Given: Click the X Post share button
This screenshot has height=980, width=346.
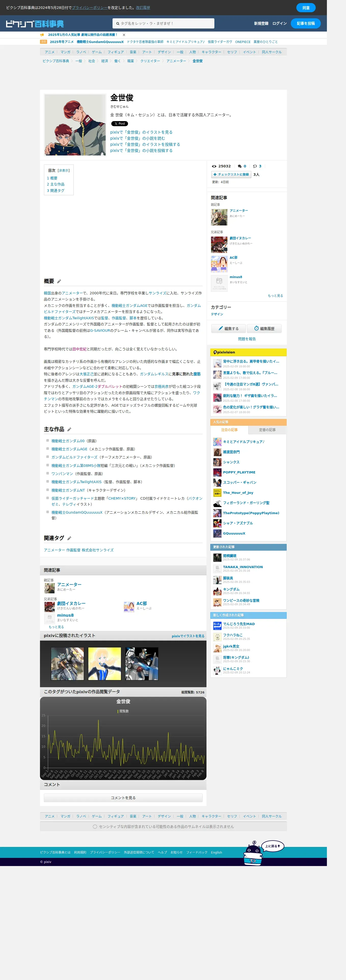Looking at the screenshot, I should (119, 124).
